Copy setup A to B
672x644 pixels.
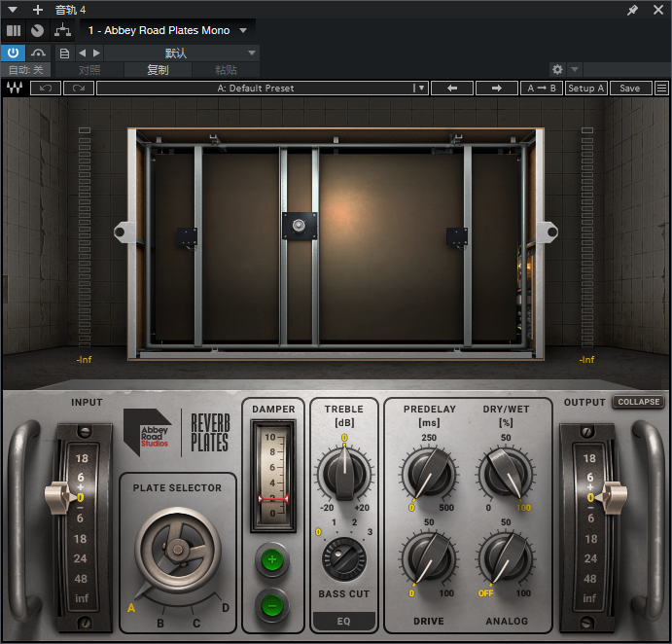pyautogui.click(x=542, y=88)
